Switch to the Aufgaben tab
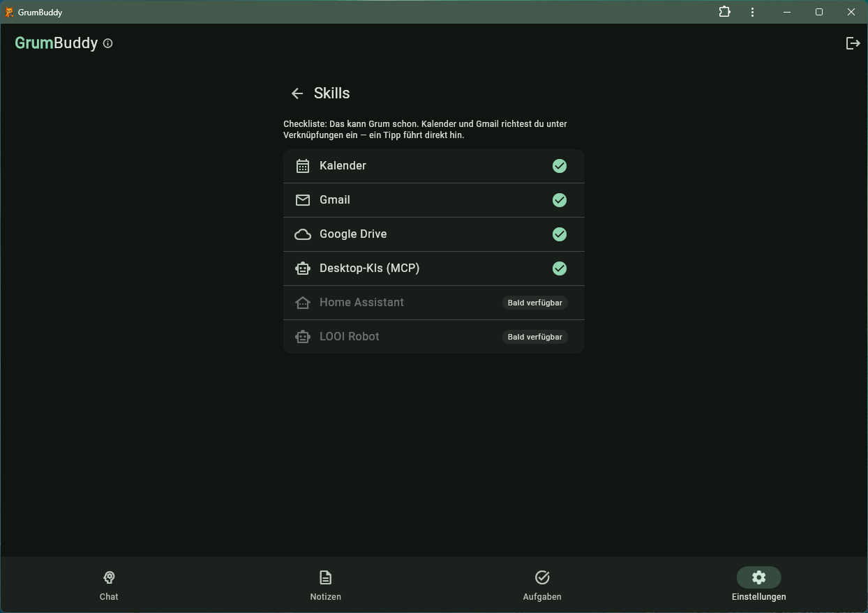This screenshot has width=868, height=613. (542, 585)
